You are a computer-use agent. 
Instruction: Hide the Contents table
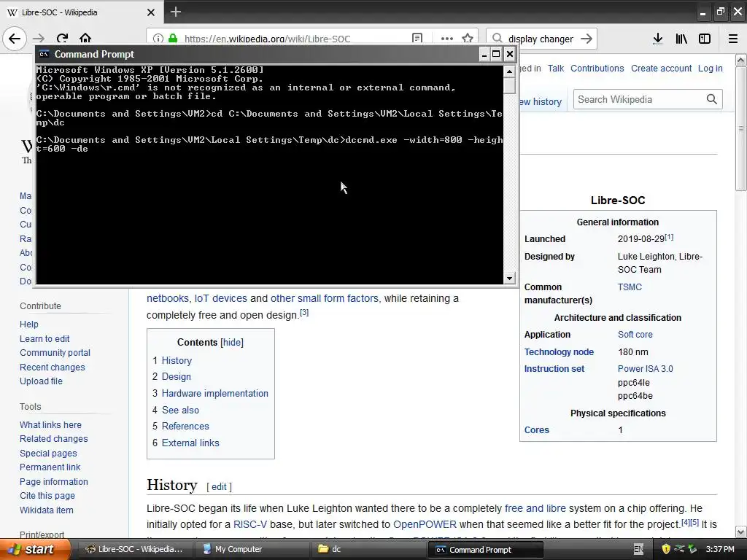coord(233,343)
